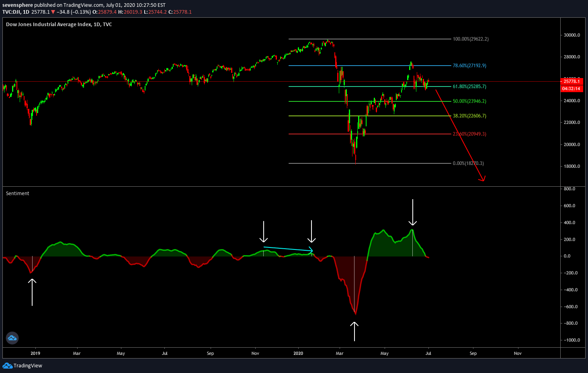Viewport: 588px width, 373px height.
Task: Click the 78.60%(27192.9) Fibonacci level label
Action: [x=469, y=66]
